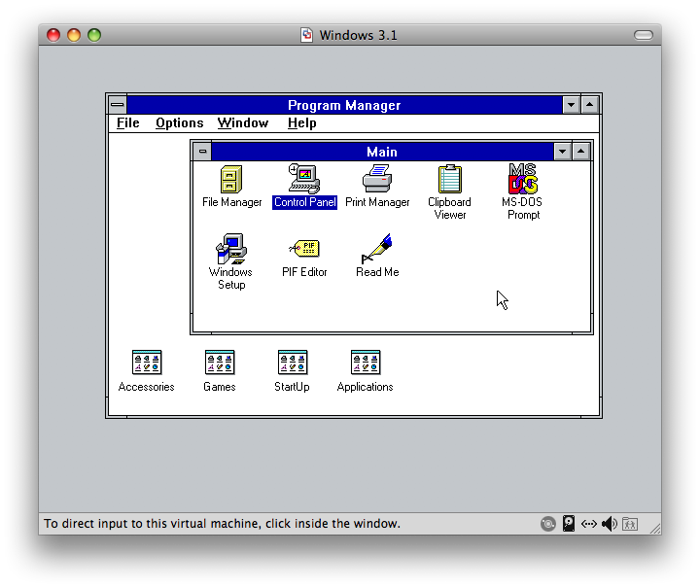Screen dimensions: 700x588
Task: Select the Control Panel computer icon
Action: 304,179
